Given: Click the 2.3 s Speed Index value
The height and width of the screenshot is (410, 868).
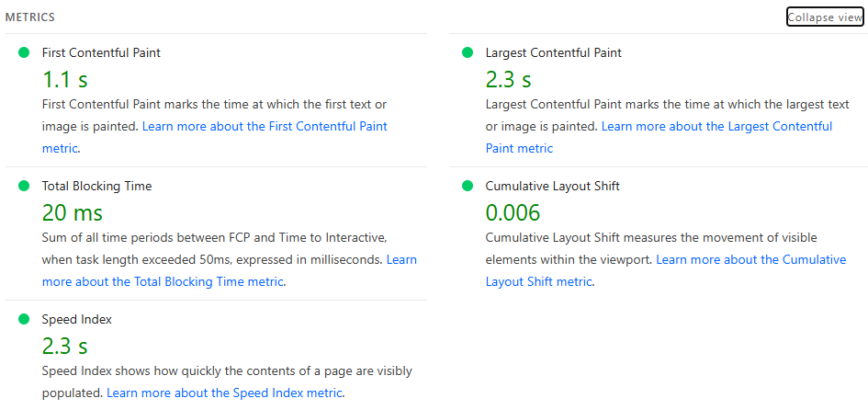Looking at the screenshot, I should (x=65, y=347).
